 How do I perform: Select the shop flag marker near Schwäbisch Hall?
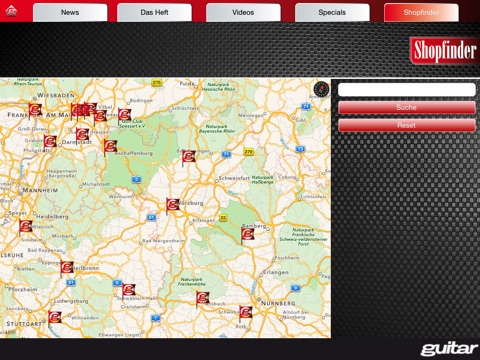(x=128, y=290)
